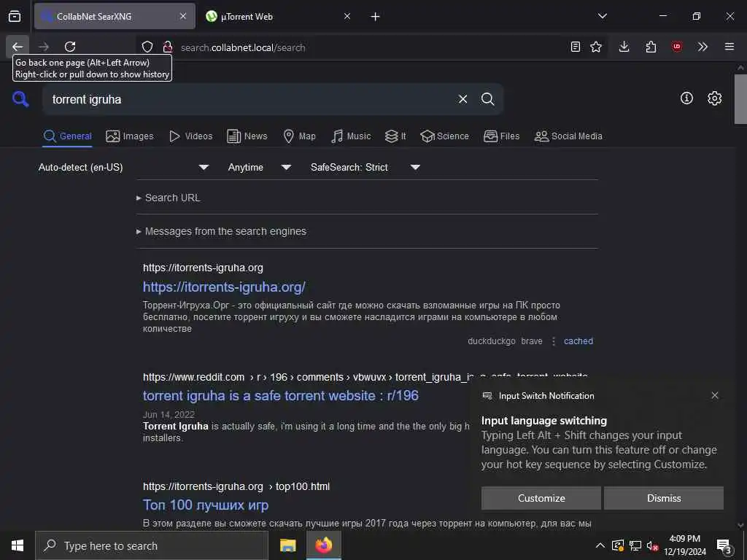Open the reddit torrent igruha result
The image size is (747, 560).
tap(281, 396)
